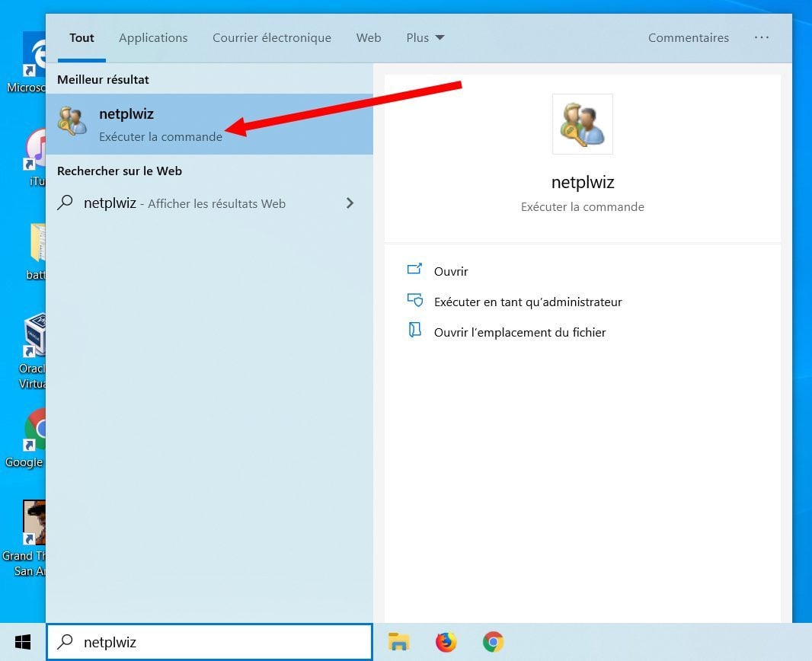Launch Firefox from the taskbar
Image resolution: width=812 pixels, height=661 pixels.
coord(446,642)
